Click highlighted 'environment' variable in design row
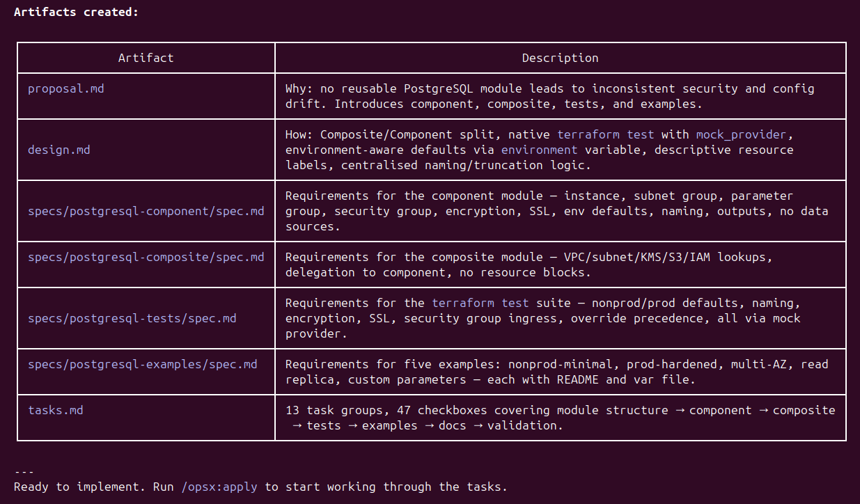Screen dimensions: 860x504 point(539,150)
